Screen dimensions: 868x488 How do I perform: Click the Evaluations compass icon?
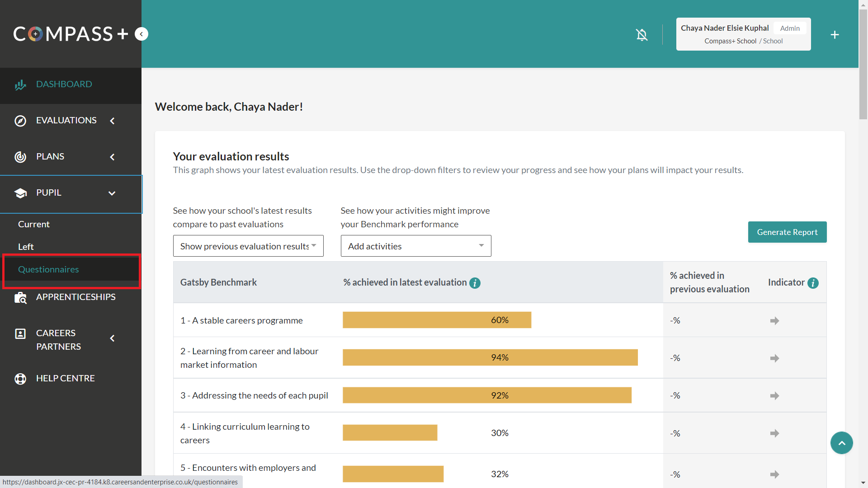[x=20, y=121]
